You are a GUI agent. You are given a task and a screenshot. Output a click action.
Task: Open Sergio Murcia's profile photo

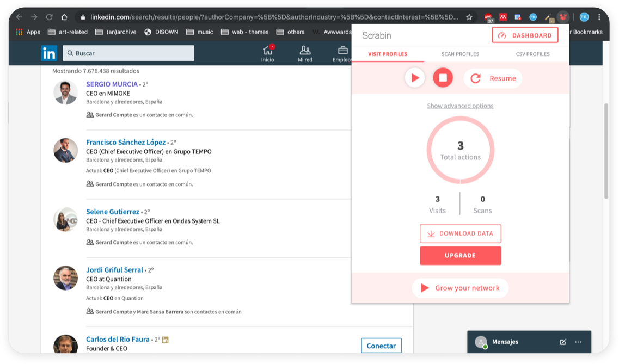point(65,93)
